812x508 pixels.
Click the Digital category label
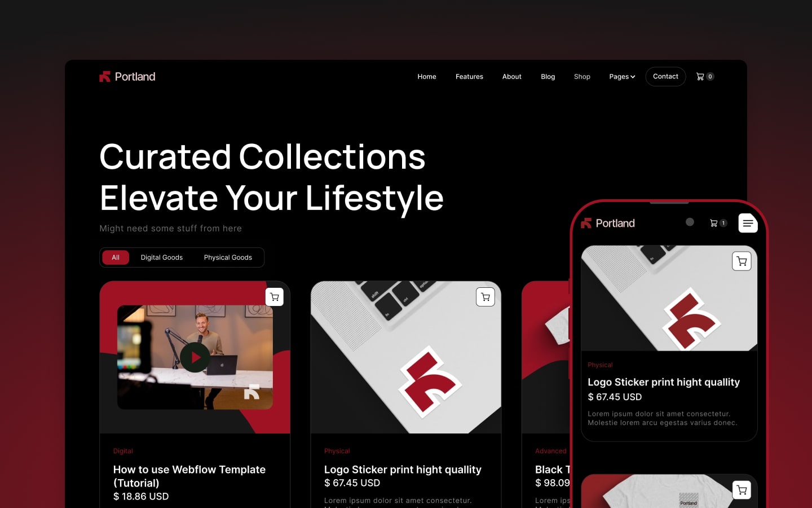click(x=123, y=451)
